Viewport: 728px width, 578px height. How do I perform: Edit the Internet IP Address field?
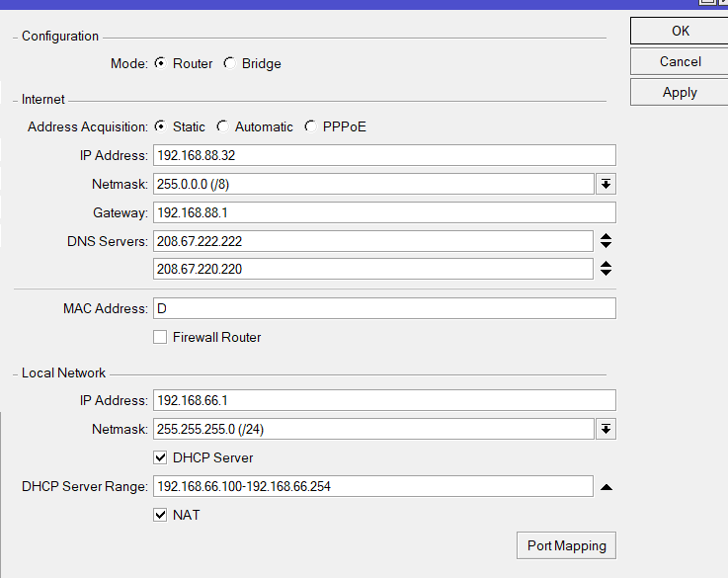pyautogui.click(x=384, y=155)
